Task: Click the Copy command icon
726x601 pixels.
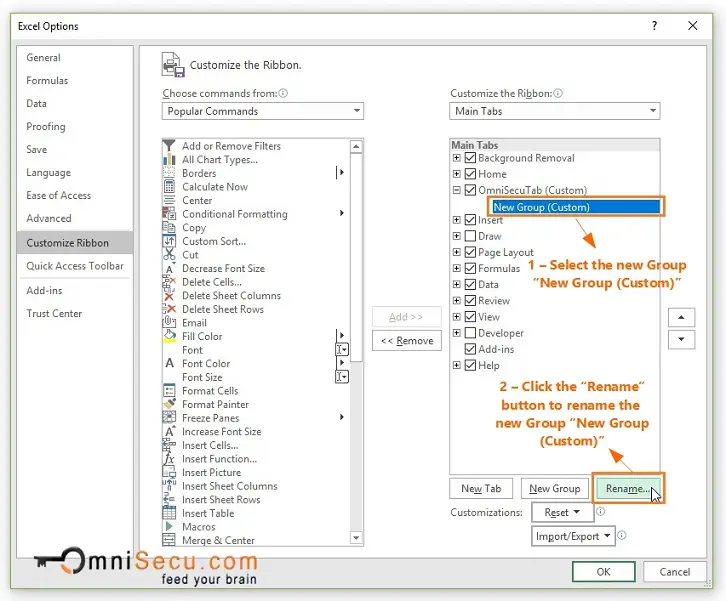Action: 169,227
